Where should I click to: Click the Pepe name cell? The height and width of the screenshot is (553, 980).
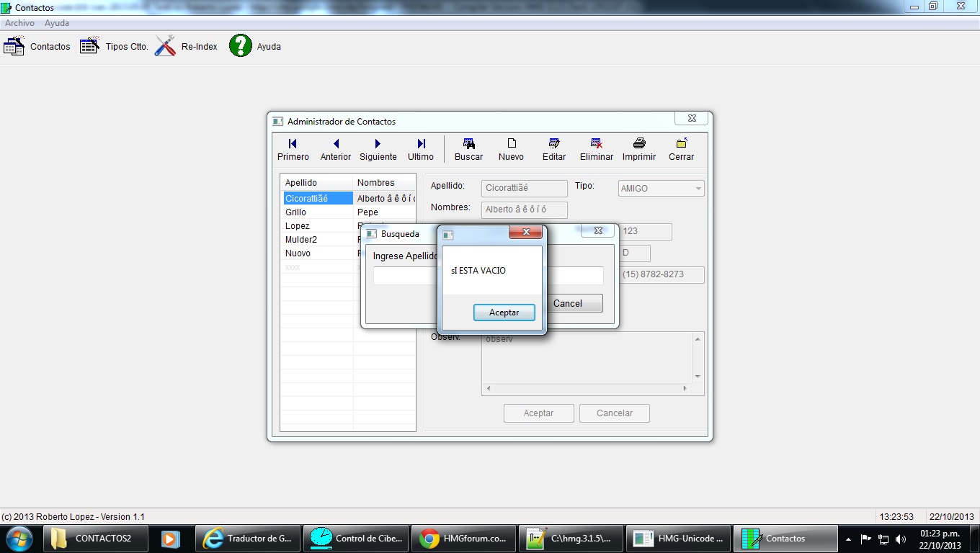(384, 212)
